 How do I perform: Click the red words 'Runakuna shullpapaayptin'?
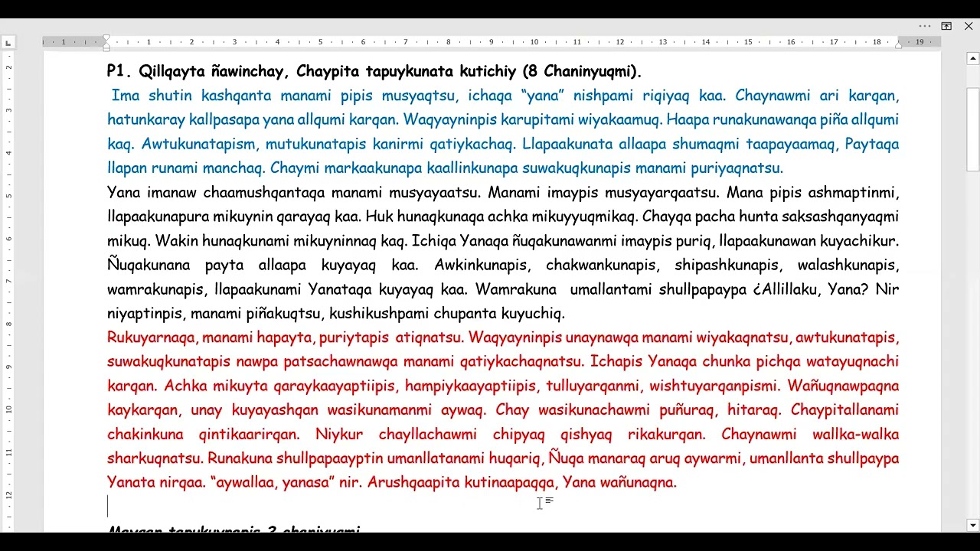pos(296,458)
